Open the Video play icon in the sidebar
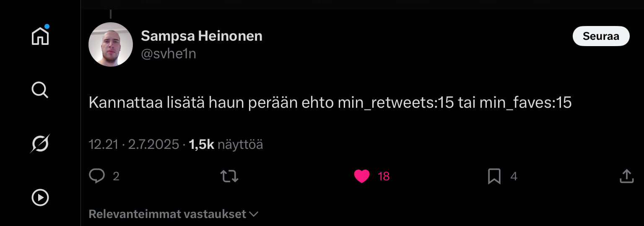The image size is (644, 226). tap(40, 197)
